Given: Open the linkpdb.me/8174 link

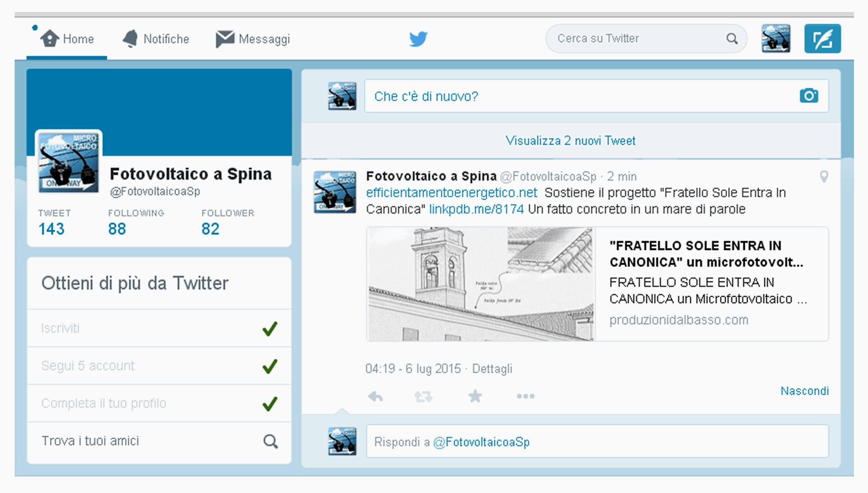Looking at the screenshot, I should pyautogui.click(x=476, y=209).
